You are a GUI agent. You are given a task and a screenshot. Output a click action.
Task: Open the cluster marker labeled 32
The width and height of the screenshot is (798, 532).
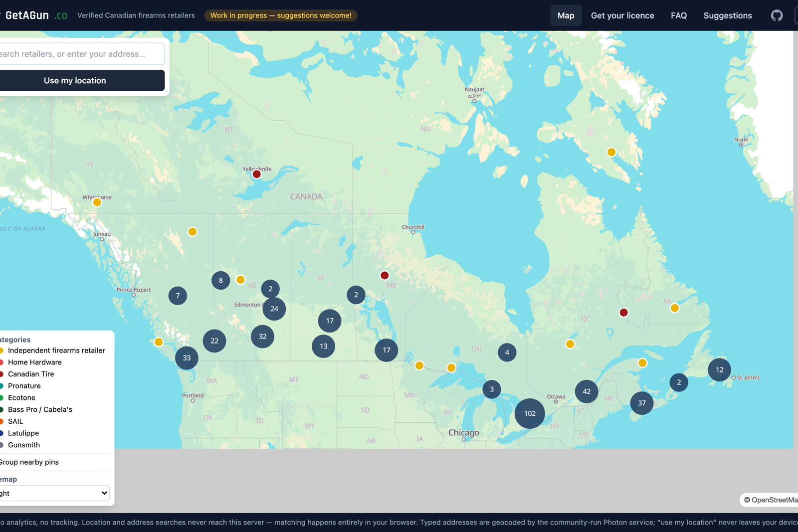click(x=262, y=336)
